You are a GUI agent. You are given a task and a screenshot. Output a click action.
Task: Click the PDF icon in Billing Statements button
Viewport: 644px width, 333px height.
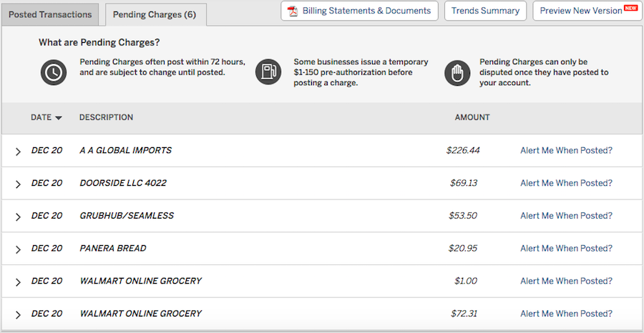pos(293,11)
